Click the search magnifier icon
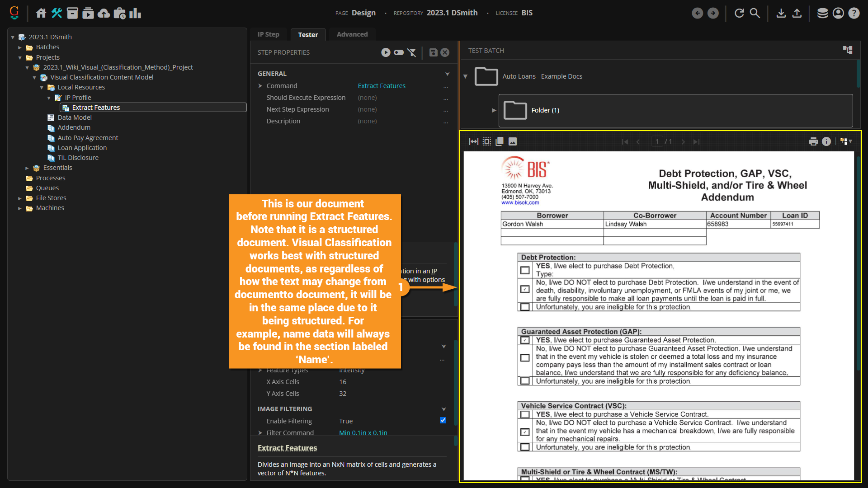This screenshot has height=488, width=868. [755, 13]
